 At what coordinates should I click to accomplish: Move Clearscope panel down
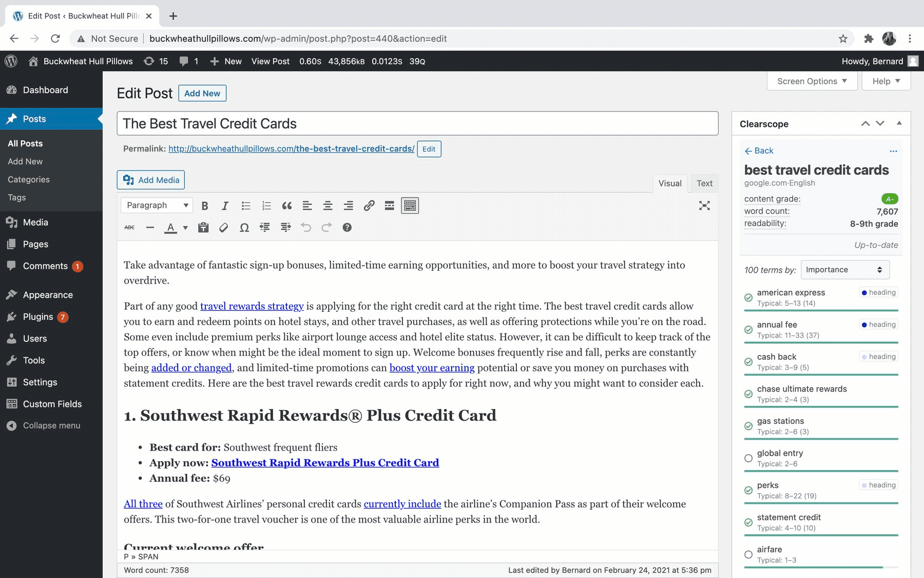880,123
